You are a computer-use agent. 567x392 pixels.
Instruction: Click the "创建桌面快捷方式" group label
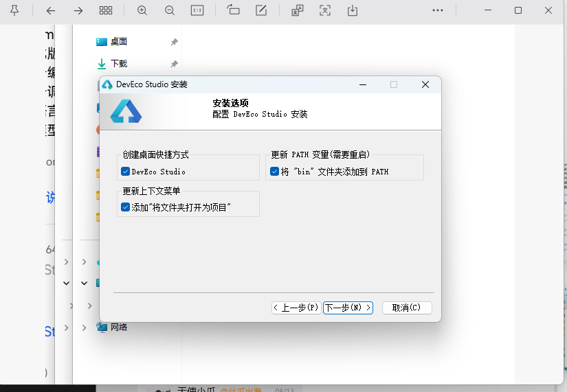155,154
